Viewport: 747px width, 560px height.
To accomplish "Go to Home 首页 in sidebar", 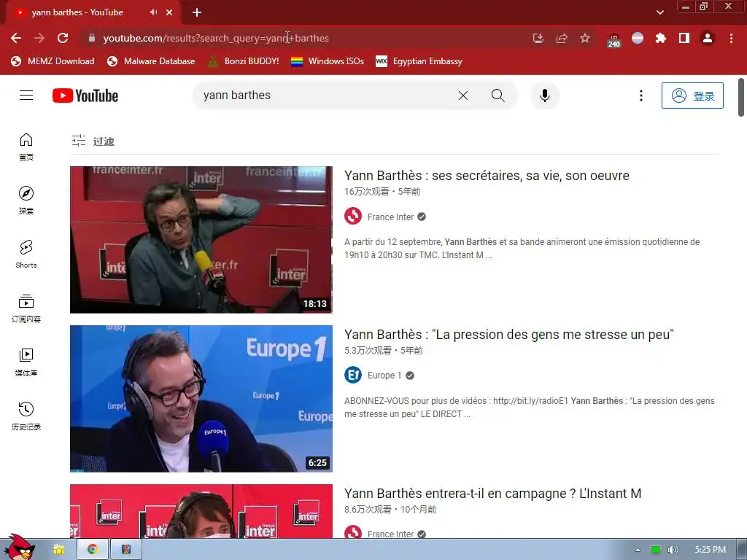I will pyautogui.click(x=26, y=147).
